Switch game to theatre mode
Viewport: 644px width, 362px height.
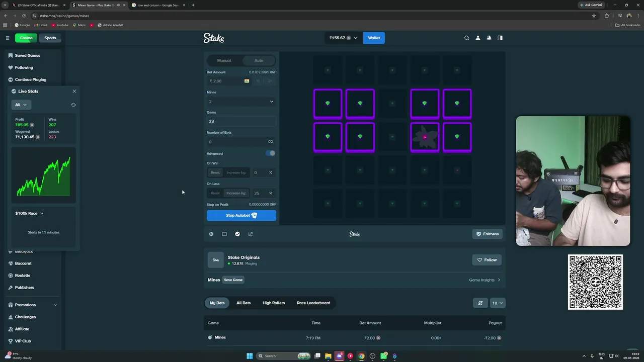pos(224,234)
